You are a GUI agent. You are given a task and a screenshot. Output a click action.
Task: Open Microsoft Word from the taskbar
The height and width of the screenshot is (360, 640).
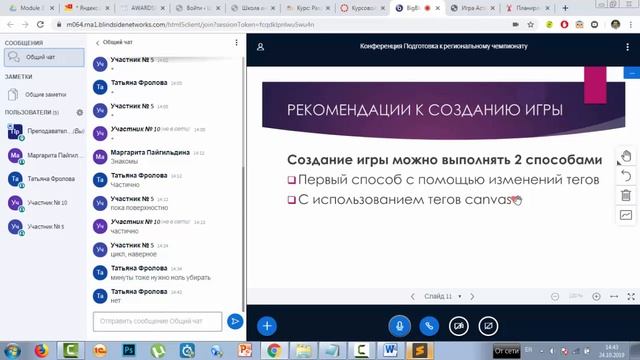tap(390, 351)
